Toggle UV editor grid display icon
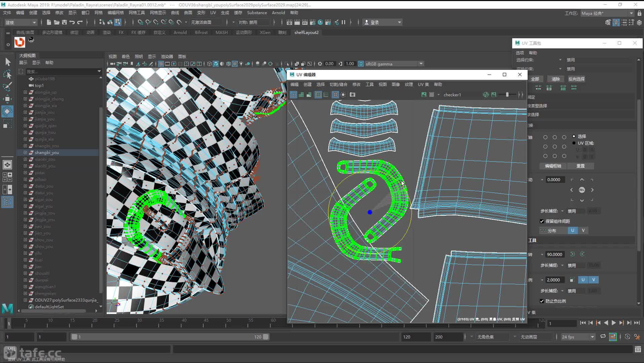 (335, 95)
